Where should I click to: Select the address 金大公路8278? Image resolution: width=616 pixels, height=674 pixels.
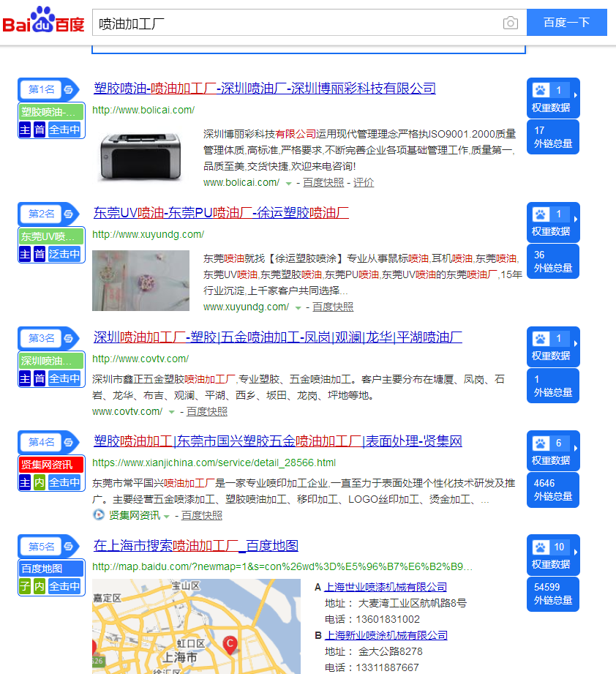[x=391, y=651]
